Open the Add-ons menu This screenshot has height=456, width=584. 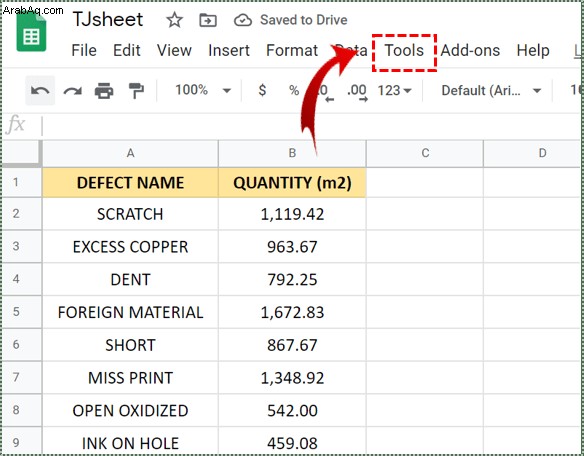tap(470, 50)
